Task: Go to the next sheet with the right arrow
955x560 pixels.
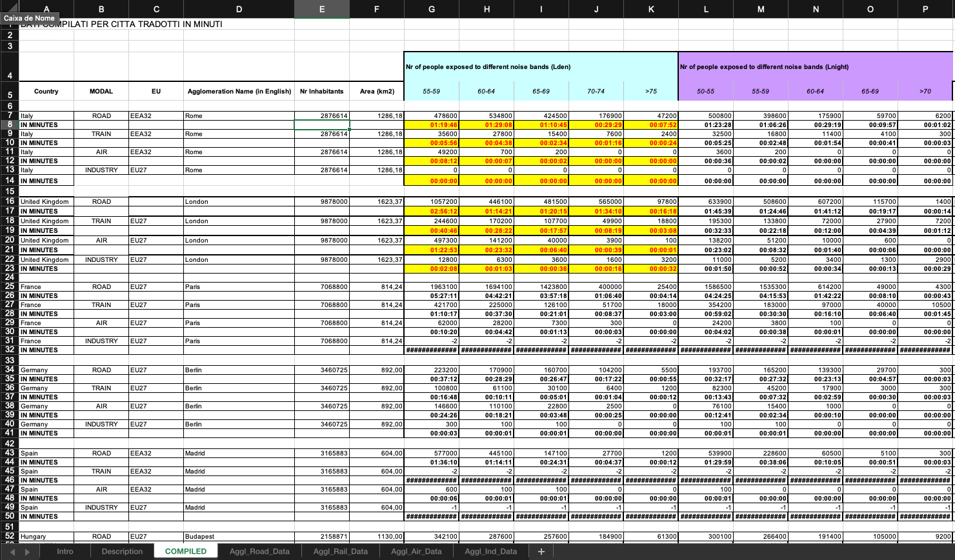Action: (27, 552)
